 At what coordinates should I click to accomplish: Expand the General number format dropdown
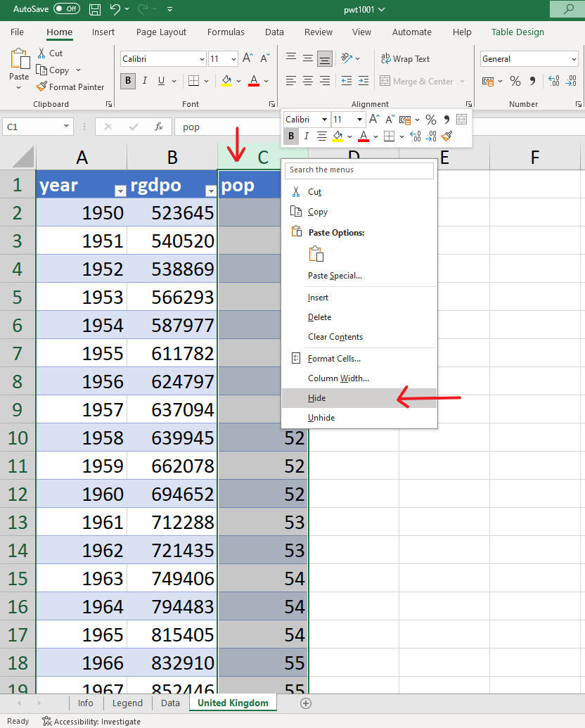(x=572, y=59)
